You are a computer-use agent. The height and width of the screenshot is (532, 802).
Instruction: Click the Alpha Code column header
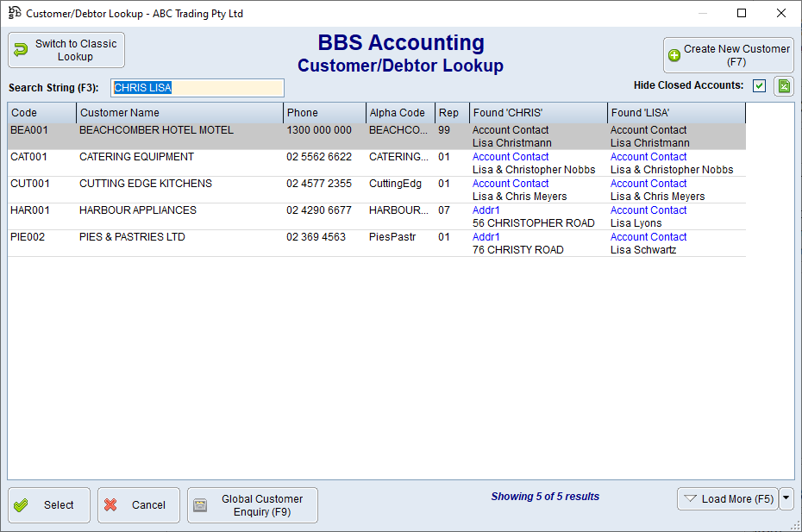(400, 113)
